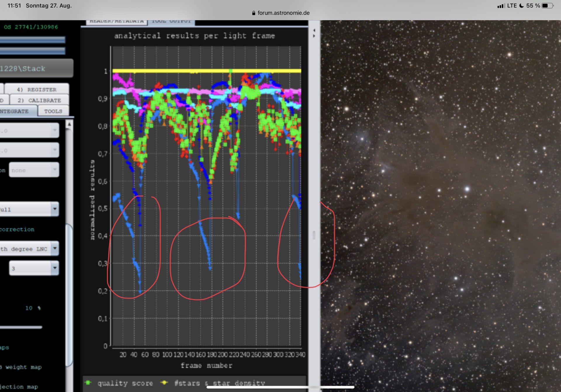The height and width of the screenshot is (392, 561).
Task: Click the 'analytical results per light frame' chart title
Action: point(194,36)
